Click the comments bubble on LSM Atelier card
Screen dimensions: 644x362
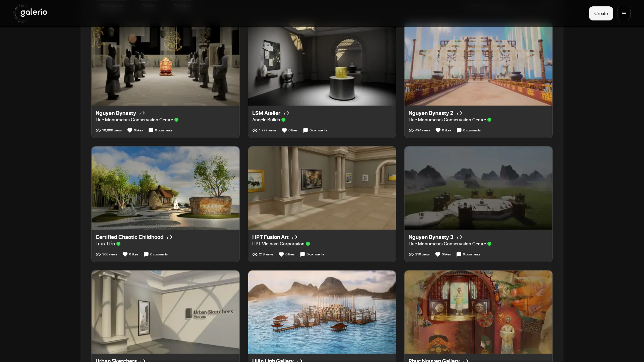tap(305, 130)
